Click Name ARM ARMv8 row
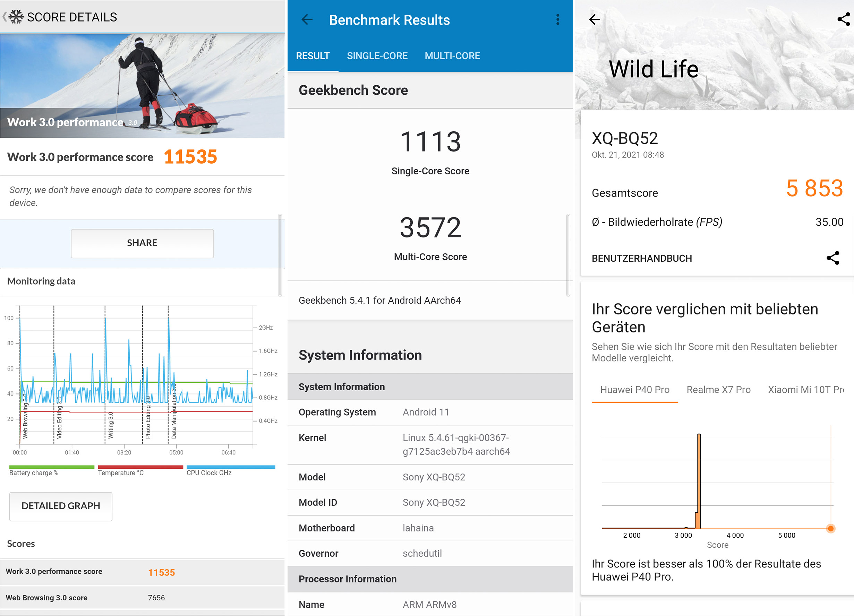Viewport: 854px width, 616px height. pos(430,604)
